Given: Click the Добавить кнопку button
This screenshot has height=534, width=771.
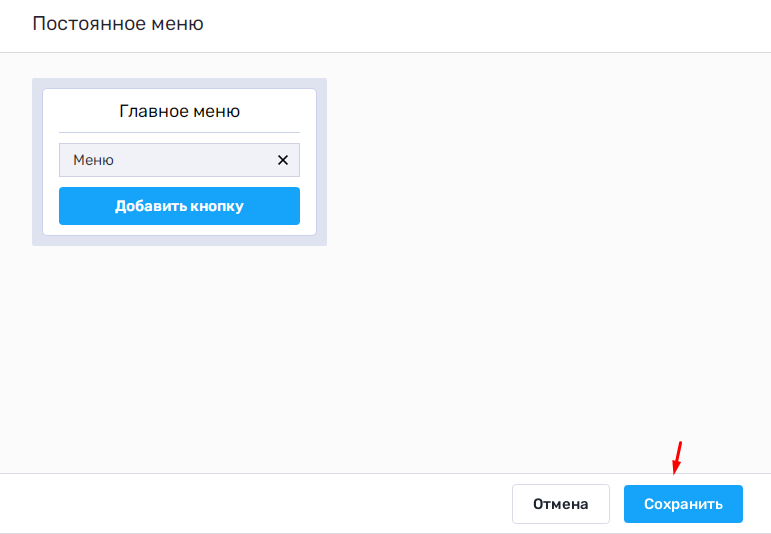Looking at the screenshot, I should 179,206.
